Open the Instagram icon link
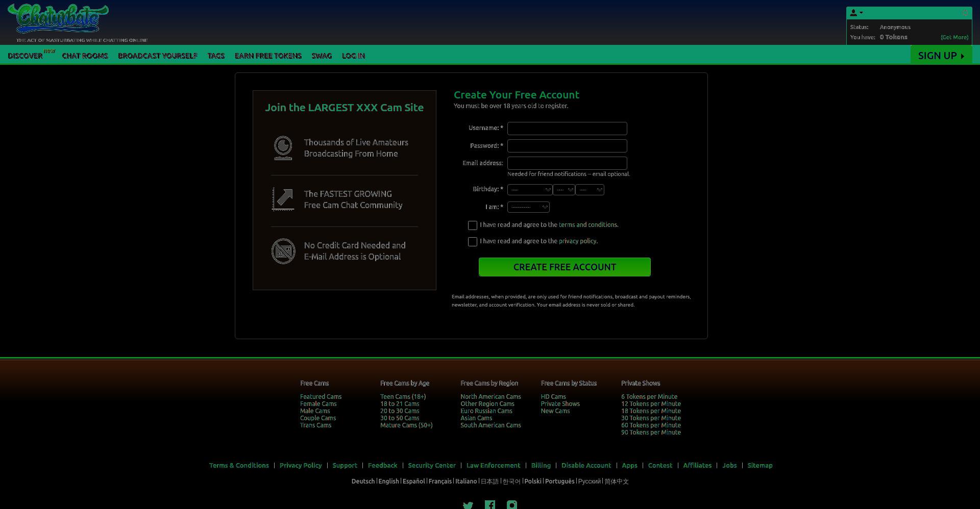Screen dimensions: 980x509 click(x=512, y=505)
